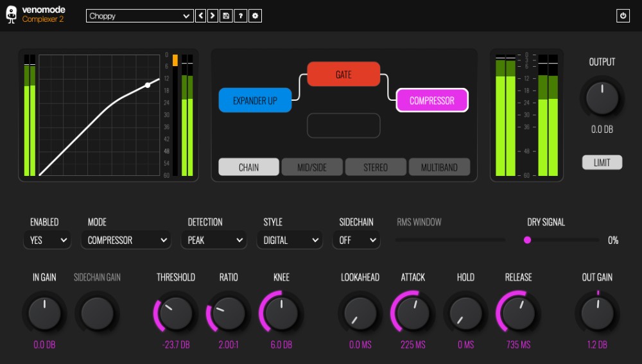Screen dimensions: 642x364
Task: Switch to the Chain tab
Action: pos(248,167)
